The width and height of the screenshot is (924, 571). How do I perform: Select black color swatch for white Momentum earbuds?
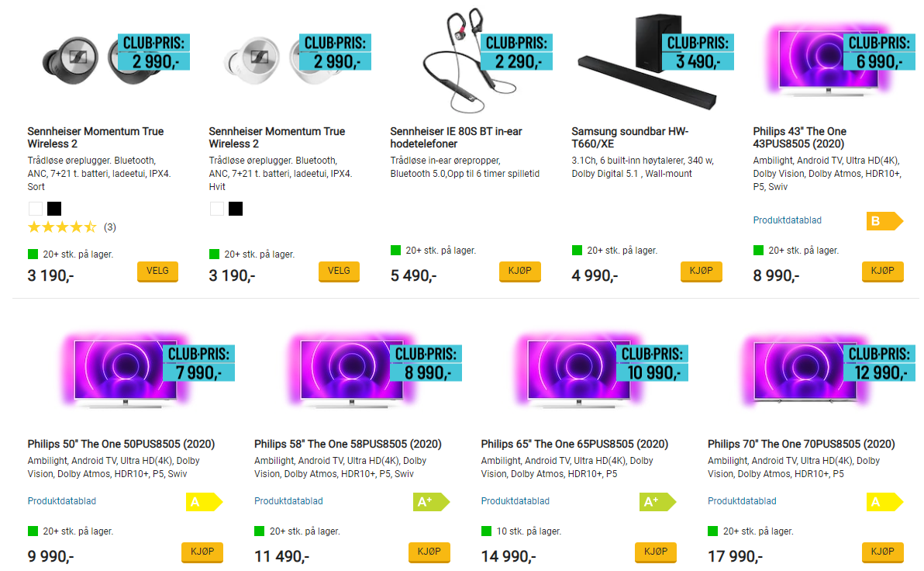pos(236,209)
